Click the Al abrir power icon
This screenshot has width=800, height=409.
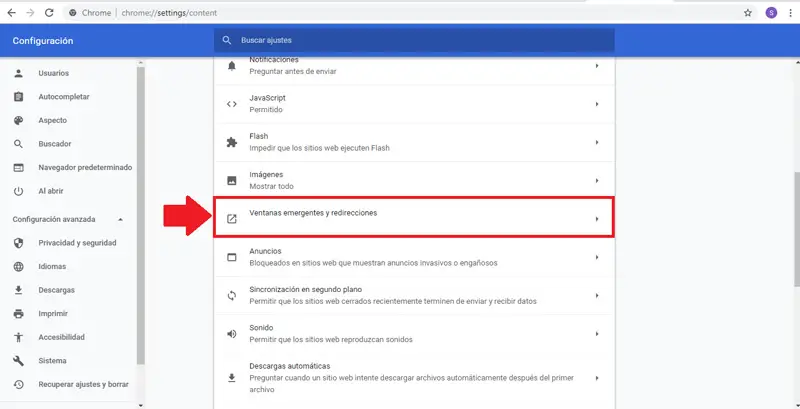tap(18, 191)
